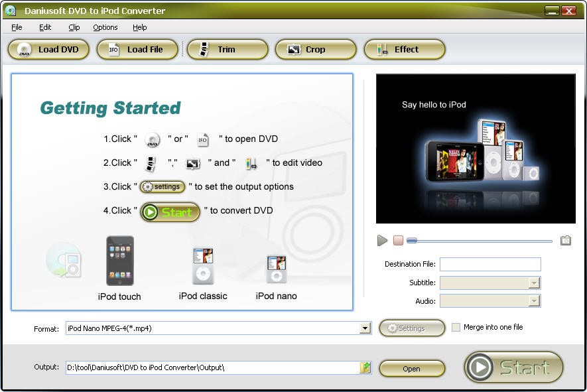587x392 pixels.
Task: Click the effect icon in step 2
Action: coord(251,164)
